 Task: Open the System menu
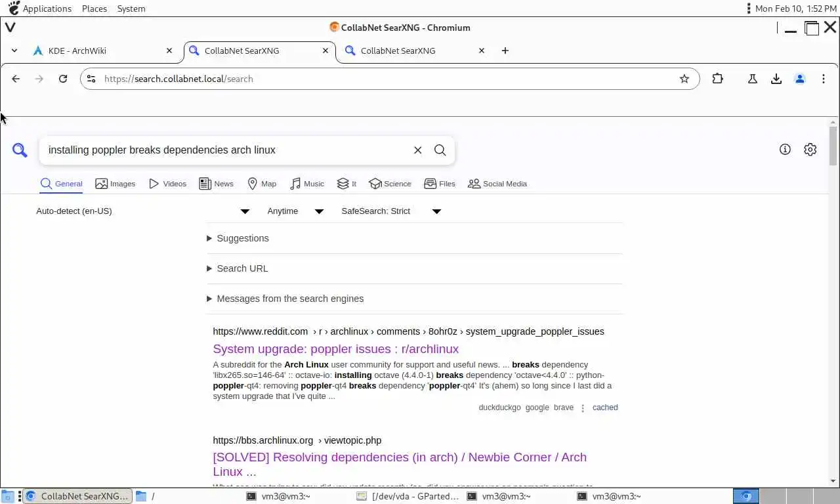tap(131, 9)
